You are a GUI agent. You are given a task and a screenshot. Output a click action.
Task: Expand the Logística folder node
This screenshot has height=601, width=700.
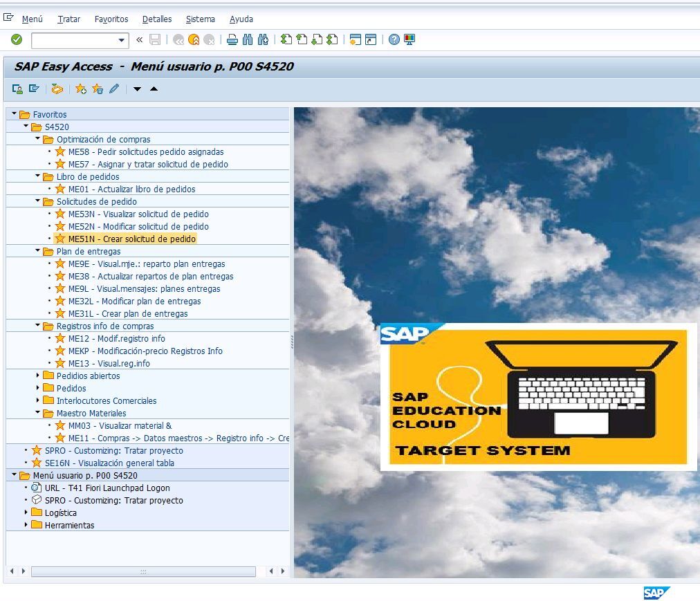26,512
